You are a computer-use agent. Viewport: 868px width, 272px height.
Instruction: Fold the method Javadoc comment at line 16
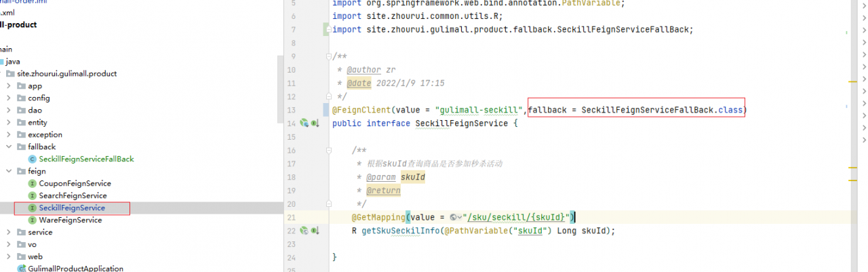pos(328,150)
